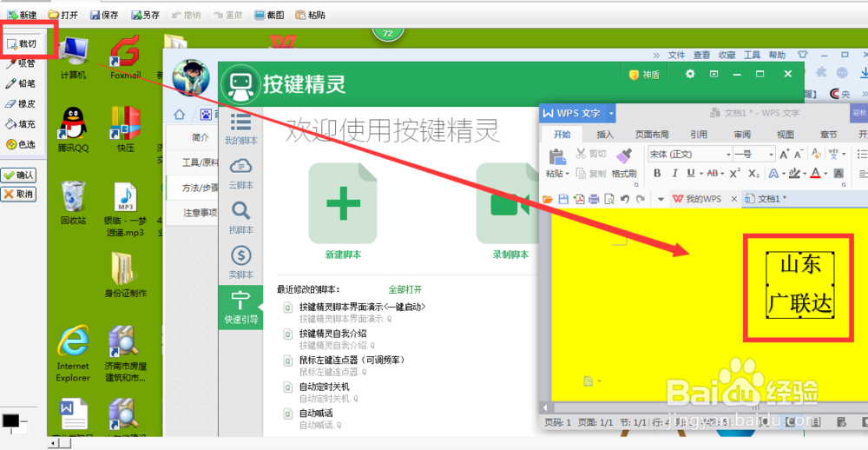Switch to WPS 视图 tab
This screenshot has width=868, height=450.
click(786, 135)
